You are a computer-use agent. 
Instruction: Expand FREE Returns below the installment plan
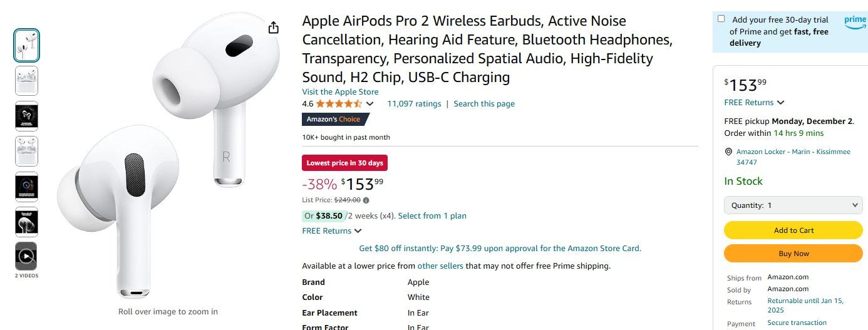click(x=332, y=231)
